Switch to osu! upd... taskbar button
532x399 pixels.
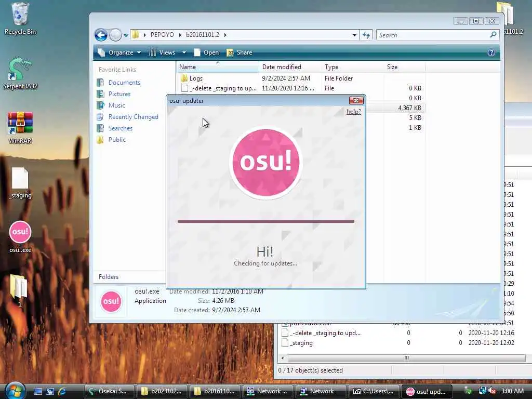point(427,391)
